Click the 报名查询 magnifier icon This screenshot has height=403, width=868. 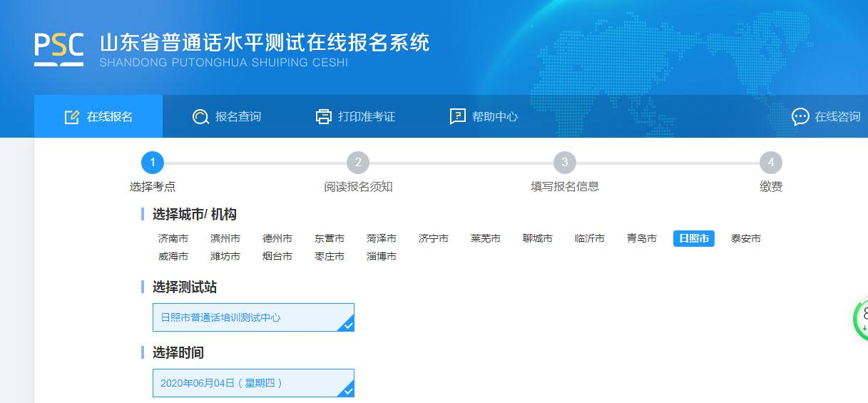coord(200,117)
